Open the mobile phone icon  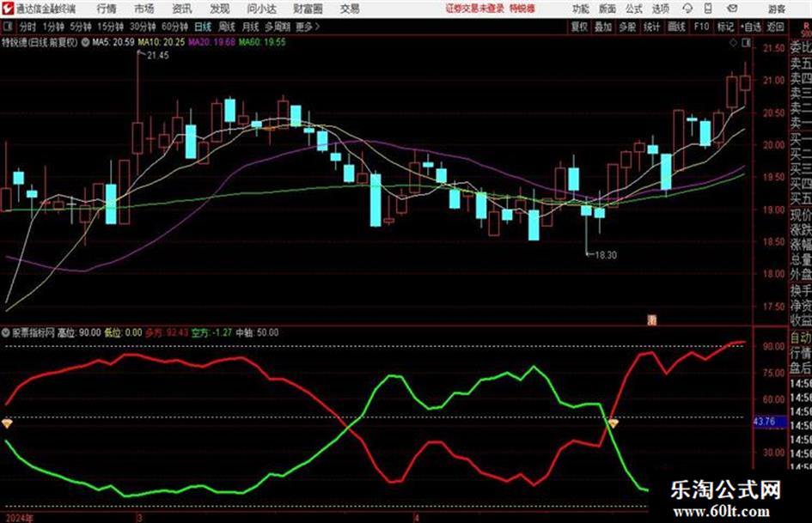[708, 9]
